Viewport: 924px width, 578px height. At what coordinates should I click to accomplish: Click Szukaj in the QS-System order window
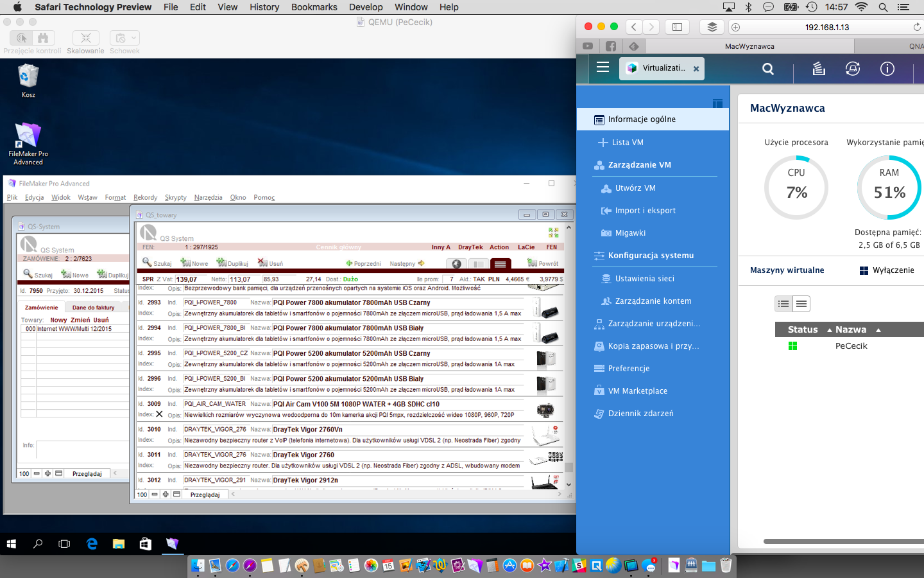coord(38,274)
